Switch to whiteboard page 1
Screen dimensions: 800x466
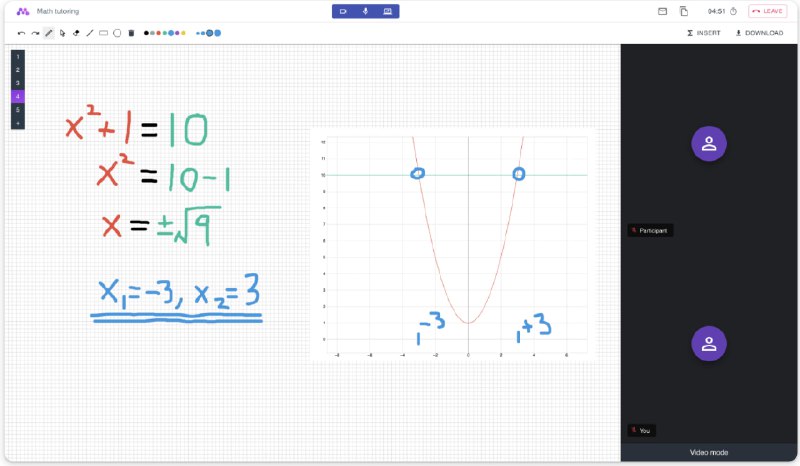point(17,57)
